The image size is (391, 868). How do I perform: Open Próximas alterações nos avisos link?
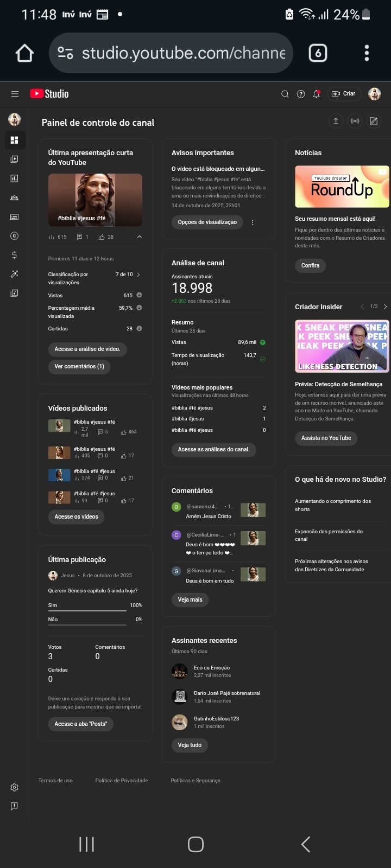[x=331, y=565]
